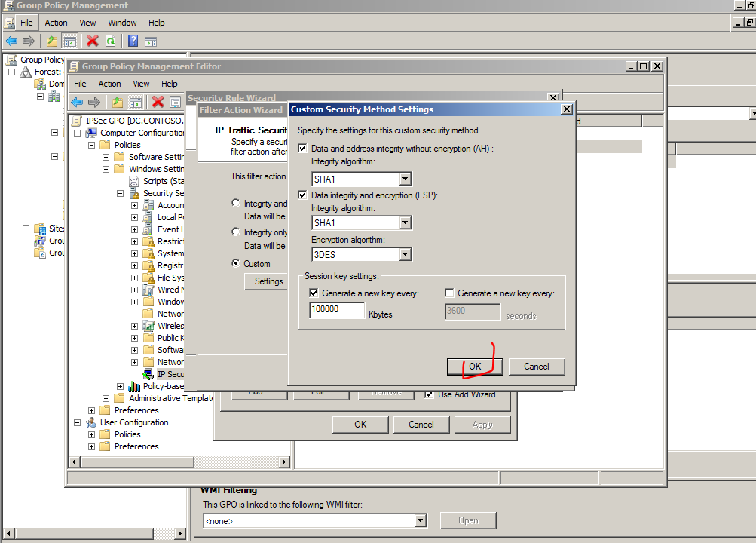Viewport: 756px width, 543px height.
Task: Click main window horizontal scrollbar left arrow
Action: [x=8, y=533]
